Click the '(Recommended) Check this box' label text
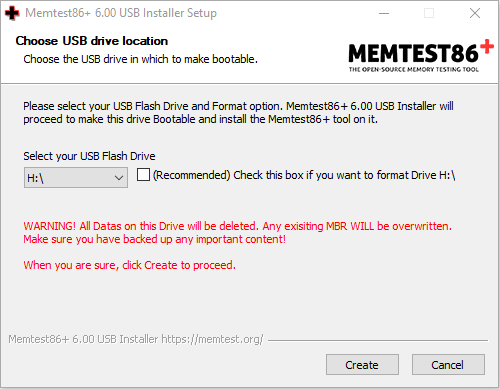500x389 pixels. coord(304,175)
